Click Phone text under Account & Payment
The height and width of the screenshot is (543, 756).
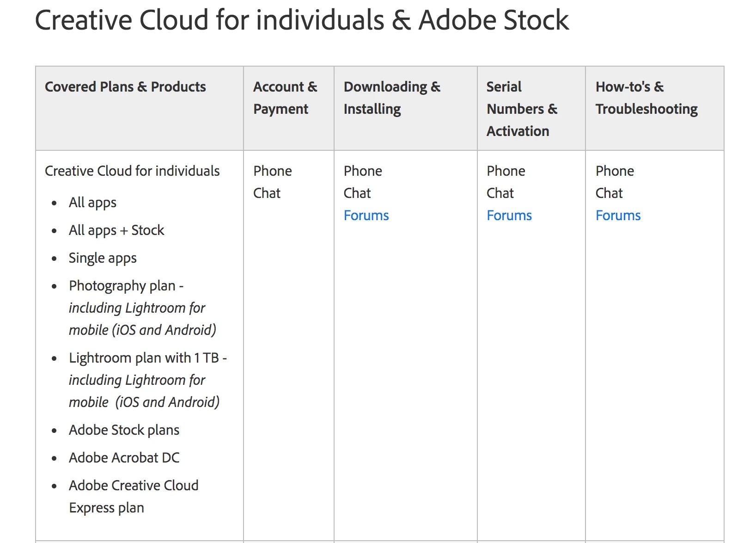(272, 171)
